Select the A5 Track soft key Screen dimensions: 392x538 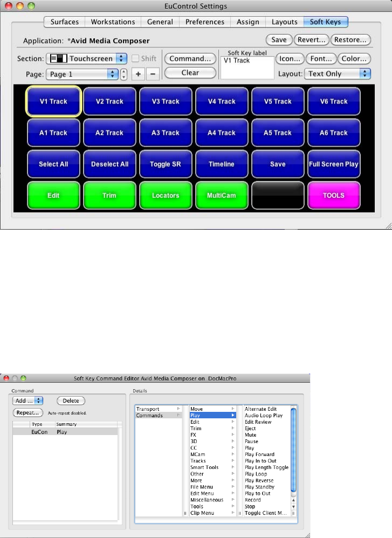(278, 133)
